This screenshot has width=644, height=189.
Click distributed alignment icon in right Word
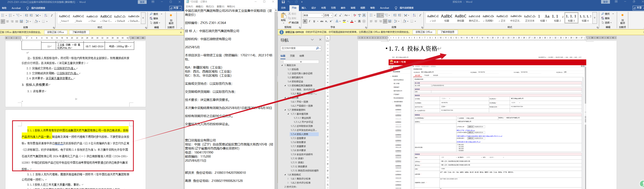pyautogui.click(x=390, y=21)
